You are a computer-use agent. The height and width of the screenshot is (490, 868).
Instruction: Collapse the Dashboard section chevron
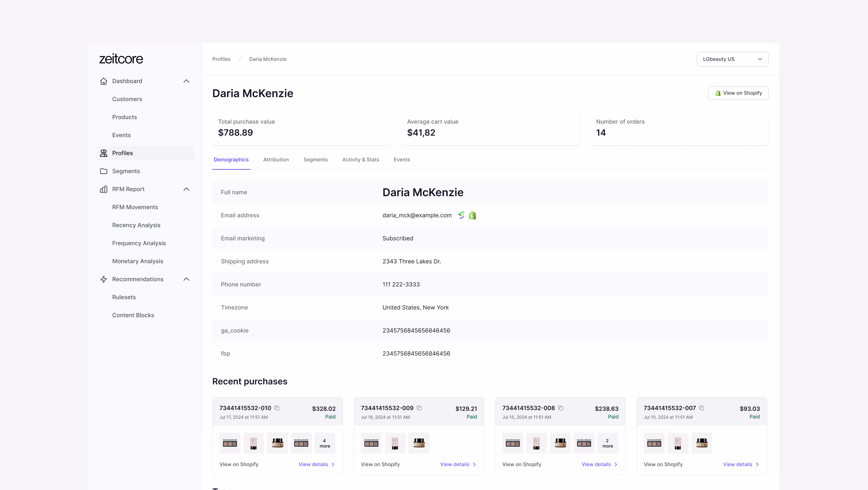pos(186,81)
